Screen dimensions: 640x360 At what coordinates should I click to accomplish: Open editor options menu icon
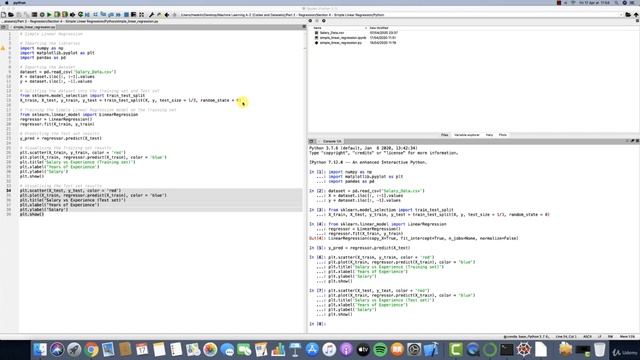304,27
